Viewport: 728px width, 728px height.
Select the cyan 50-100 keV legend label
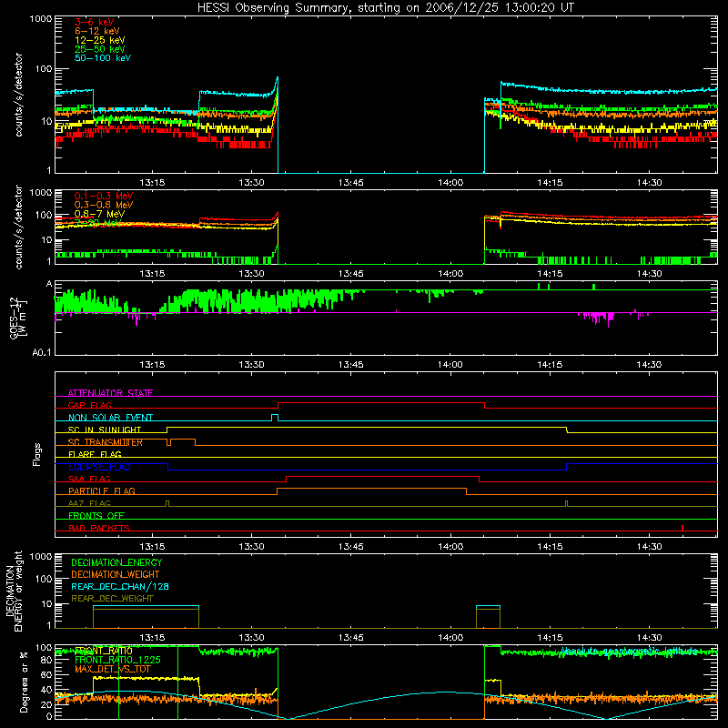coord(103,58)
